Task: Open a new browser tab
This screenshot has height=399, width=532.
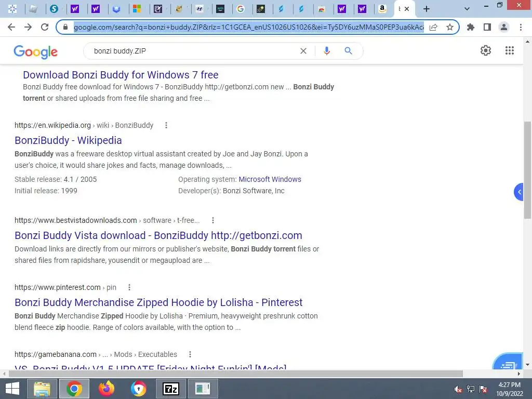Action: tap(427, 9)
